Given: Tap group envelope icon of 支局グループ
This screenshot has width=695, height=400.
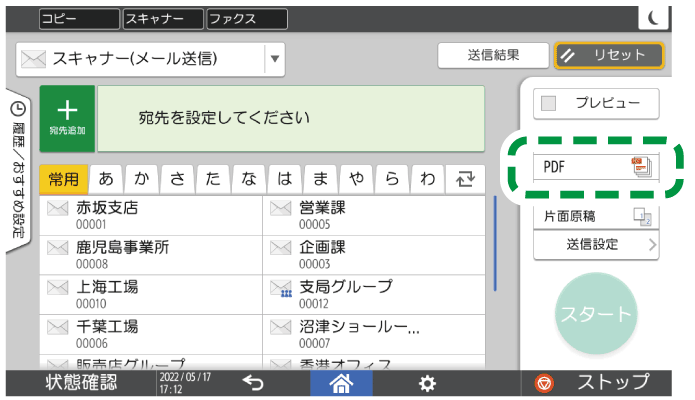Looking at the screenshot, I should coord(281,289).
